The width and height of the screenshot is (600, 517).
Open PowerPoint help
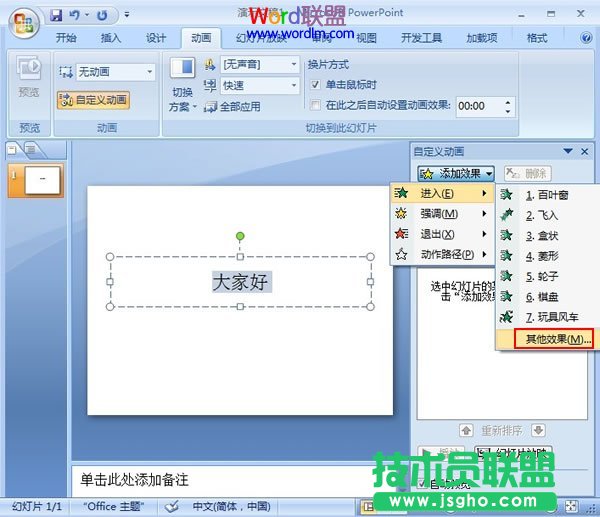(x=586, y=38)
